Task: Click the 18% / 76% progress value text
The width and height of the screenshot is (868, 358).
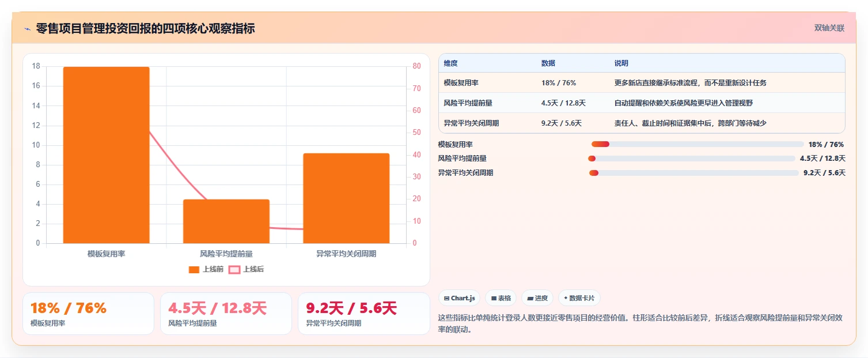Action: tap(826, 145)
